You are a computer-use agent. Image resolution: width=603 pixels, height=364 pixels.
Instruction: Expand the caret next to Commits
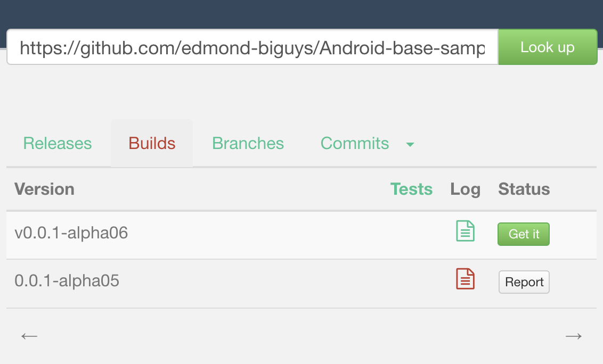point(410,145)
